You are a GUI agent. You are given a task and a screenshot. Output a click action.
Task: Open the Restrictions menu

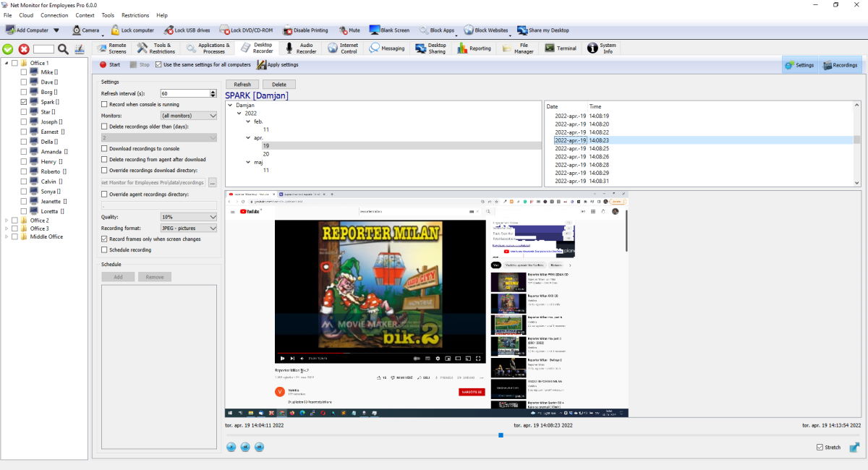(x=135, y=15)
